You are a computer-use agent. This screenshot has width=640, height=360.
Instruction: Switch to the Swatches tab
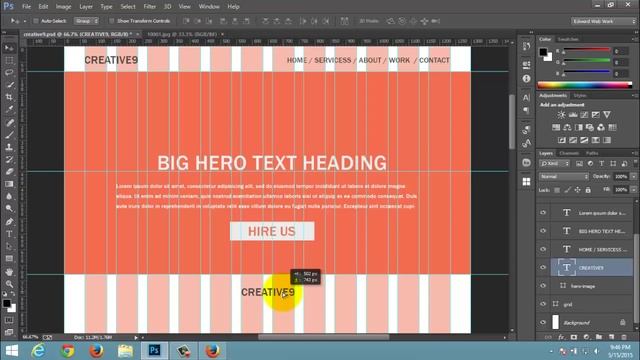(568, 39)
